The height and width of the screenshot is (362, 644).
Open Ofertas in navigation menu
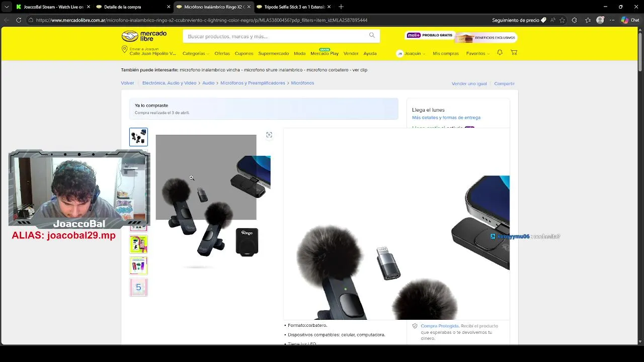[222, 53]
